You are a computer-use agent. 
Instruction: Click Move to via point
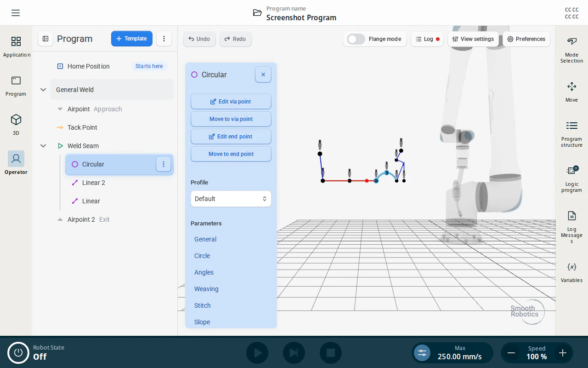coord(231,119)
